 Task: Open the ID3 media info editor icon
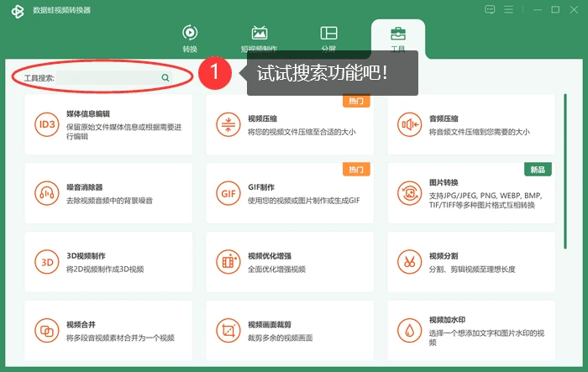click(47, 124)
